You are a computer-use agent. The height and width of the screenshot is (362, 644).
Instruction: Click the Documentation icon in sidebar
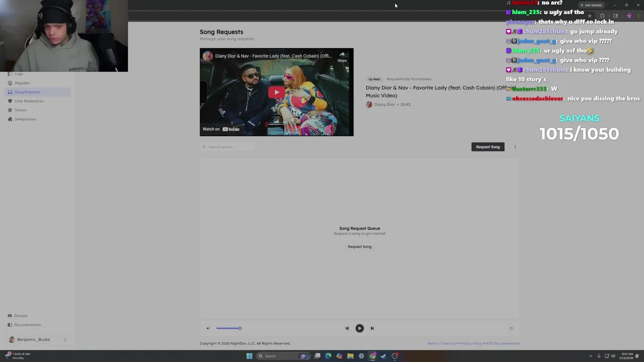(10, 325)
